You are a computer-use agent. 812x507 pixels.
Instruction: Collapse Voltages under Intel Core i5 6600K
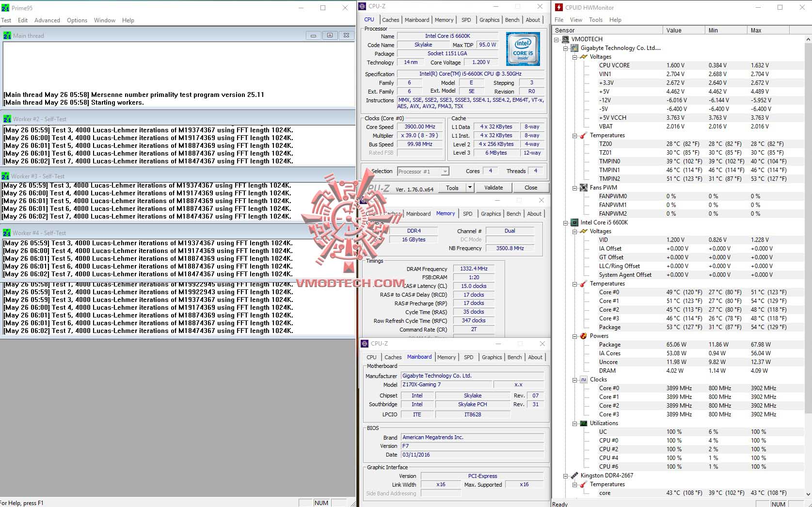pyautogui.click(x=574, y=231)
